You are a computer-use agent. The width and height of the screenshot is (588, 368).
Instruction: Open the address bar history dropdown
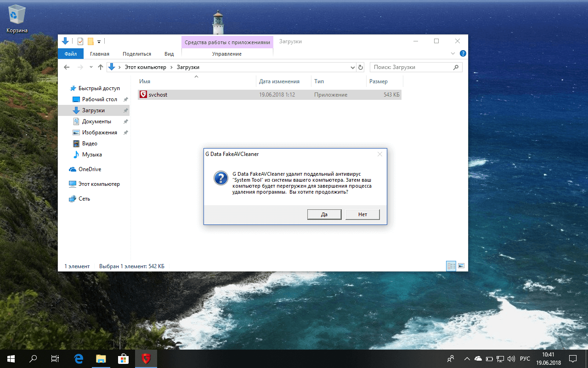[x=352, y=67]
